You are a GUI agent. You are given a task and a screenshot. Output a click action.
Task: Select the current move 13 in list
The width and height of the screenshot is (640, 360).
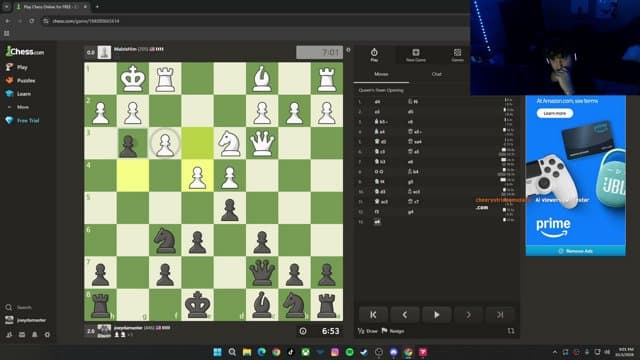click(x=377, y=222)
